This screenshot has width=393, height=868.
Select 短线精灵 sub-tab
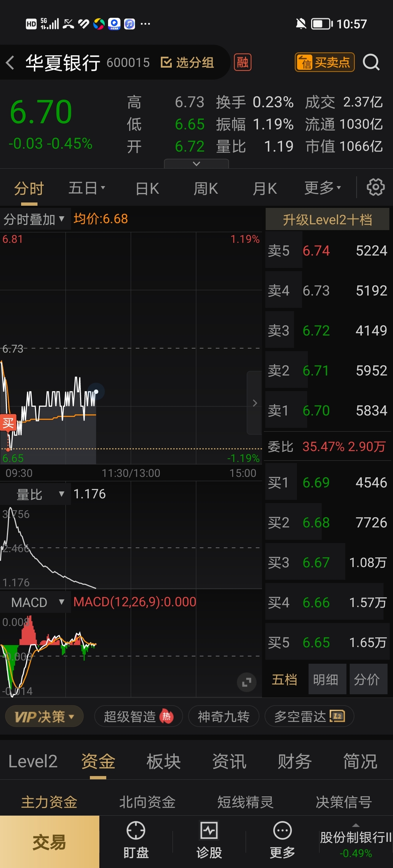pos(246,801)
